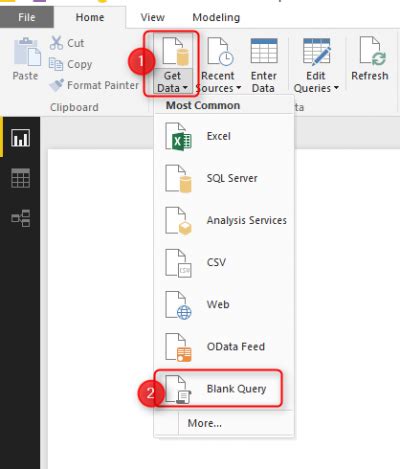Image resolution: width=400 pixels, height=469 pixels.
Task: Click the Enter Data table icon
Action: pos(264,51)
